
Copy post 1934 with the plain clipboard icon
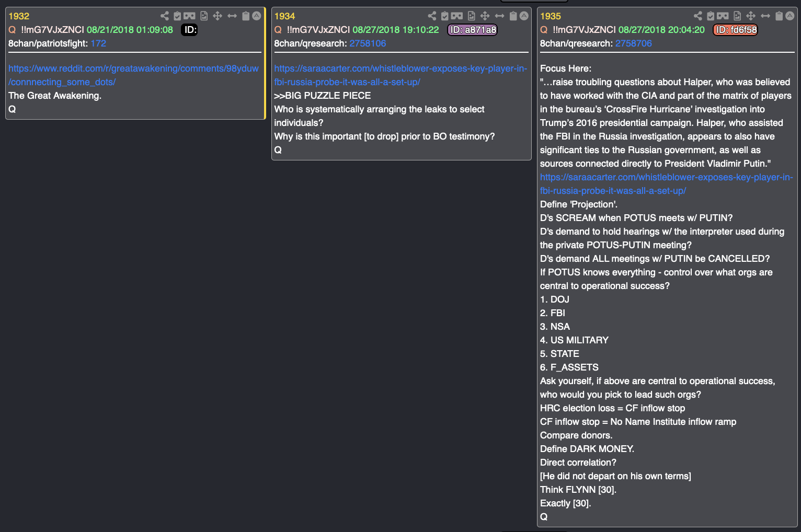pyautogui.click(x=513, y=16)
